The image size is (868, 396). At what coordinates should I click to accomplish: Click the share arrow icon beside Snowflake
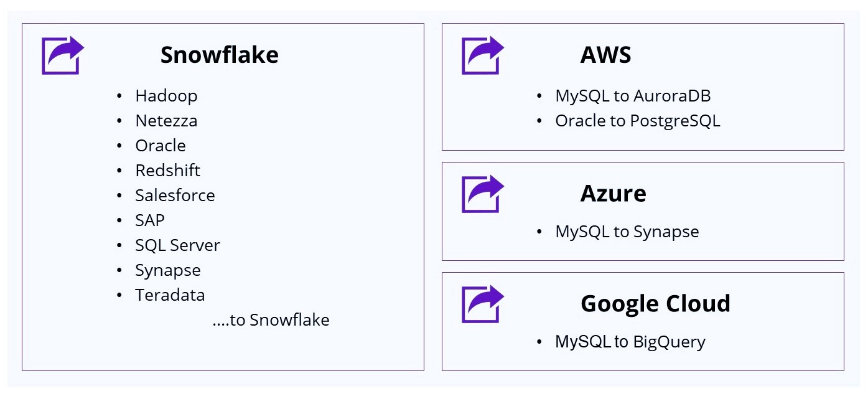62,55
